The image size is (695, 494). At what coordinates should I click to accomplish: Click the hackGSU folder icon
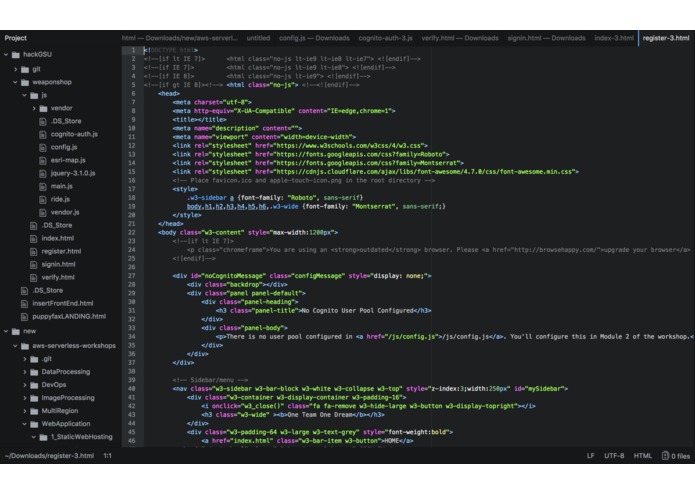[x=16, y=54]
